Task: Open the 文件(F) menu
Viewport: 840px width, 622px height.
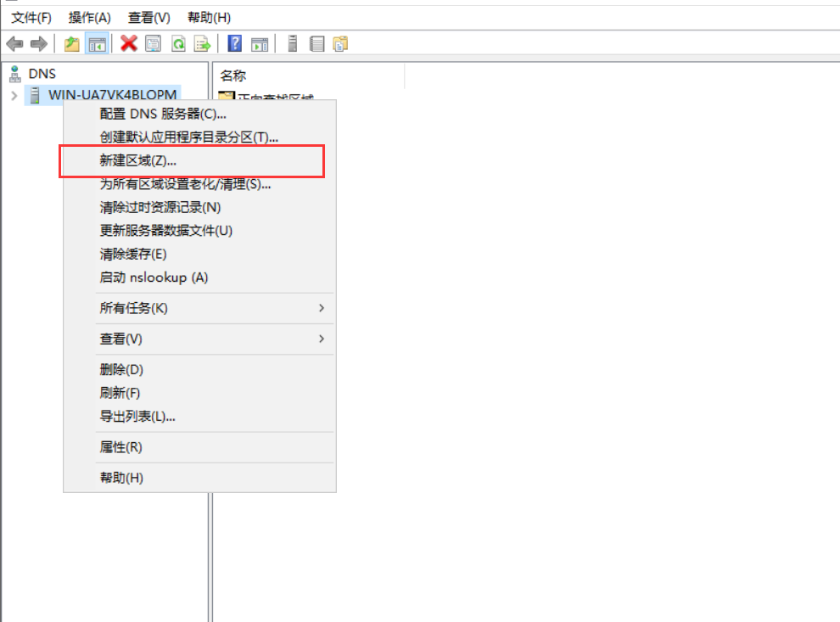Action: click(31, 18)
